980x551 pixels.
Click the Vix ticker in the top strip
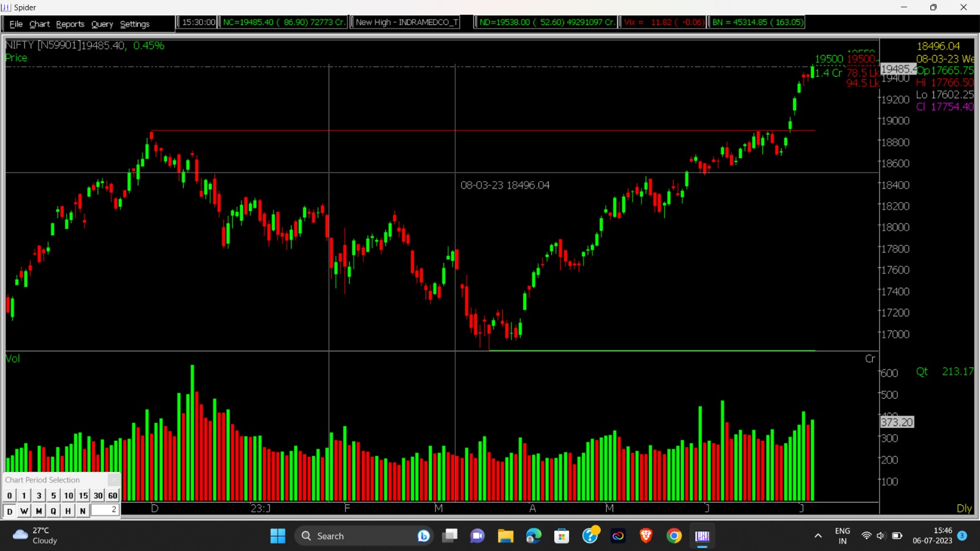coord(663,22)
